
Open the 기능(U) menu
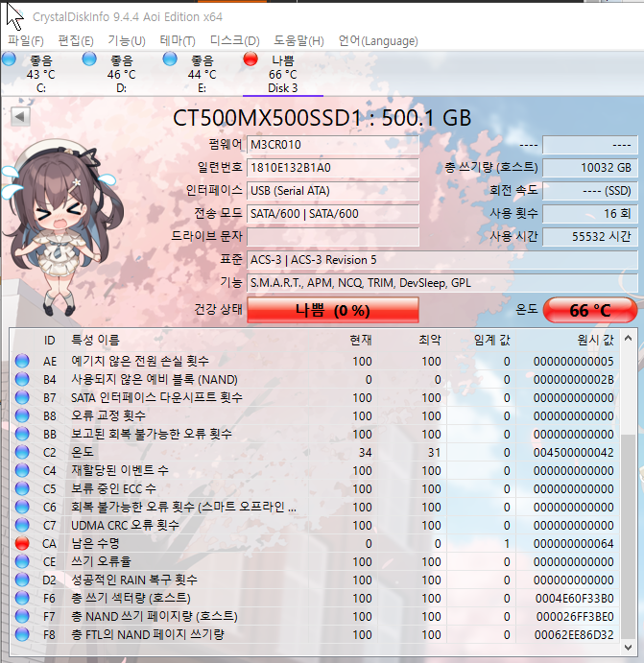click(x=127, y=41)
